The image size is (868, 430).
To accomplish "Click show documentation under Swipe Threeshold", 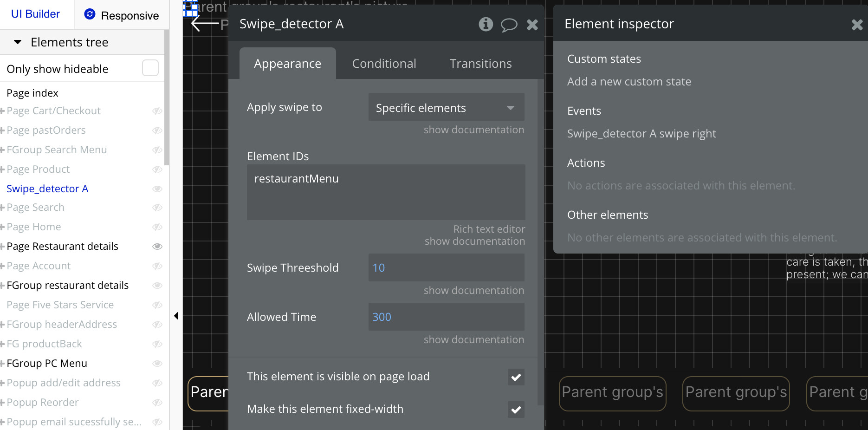I will pos(473,290).
